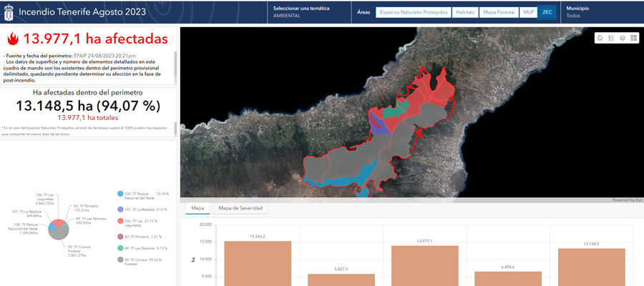Click the teal Las Palomas legend swatch

(120, 248)
